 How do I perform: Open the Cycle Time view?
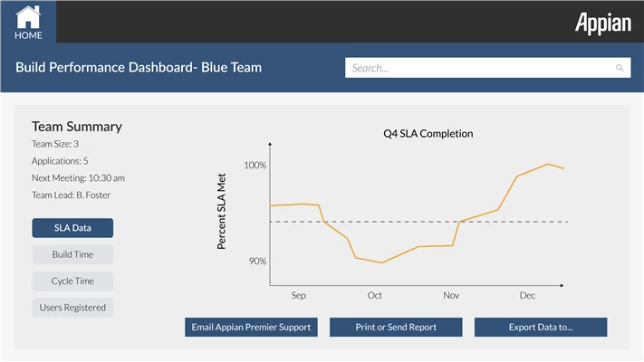(x=72, y=281)
